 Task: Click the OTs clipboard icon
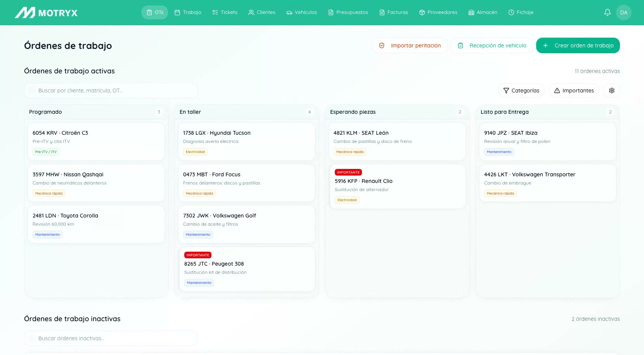pos(149,12)
